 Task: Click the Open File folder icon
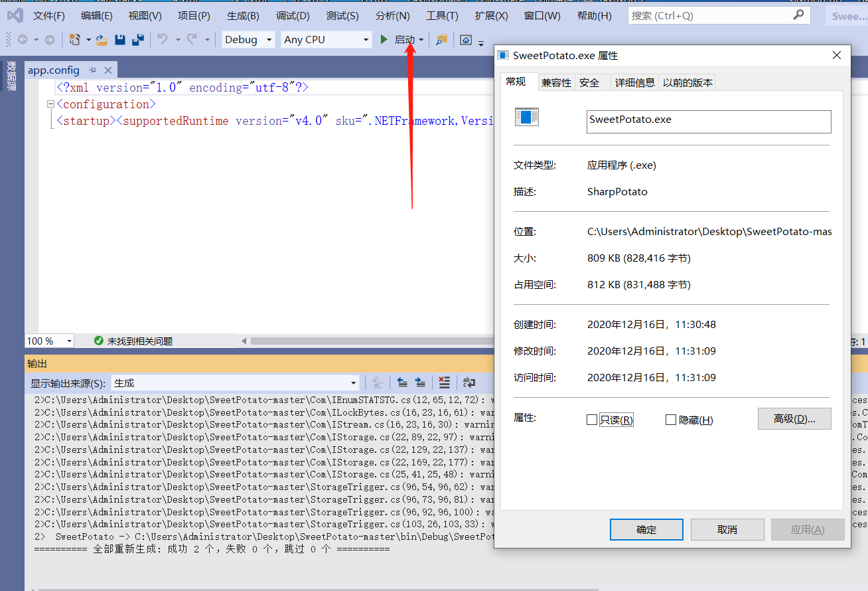(102, 40)
